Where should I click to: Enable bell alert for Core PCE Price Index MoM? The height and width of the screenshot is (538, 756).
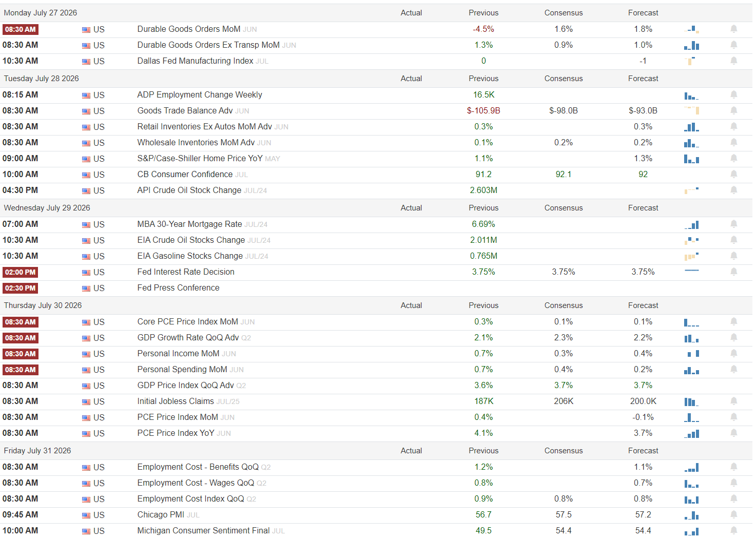(x=734, y=322)
